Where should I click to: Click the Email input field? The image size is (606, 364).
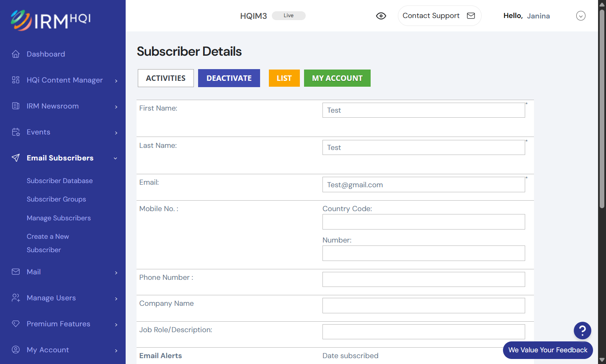424,185
